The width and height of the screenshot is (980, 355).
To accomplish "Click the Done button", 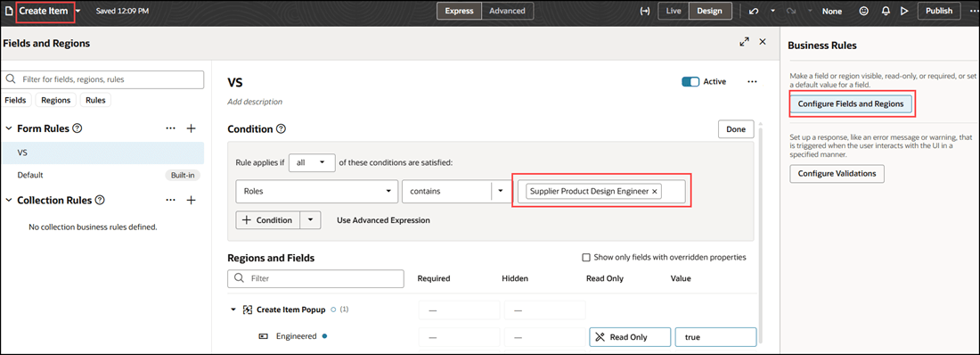I will pyautogui.click(x=736, y=129).
